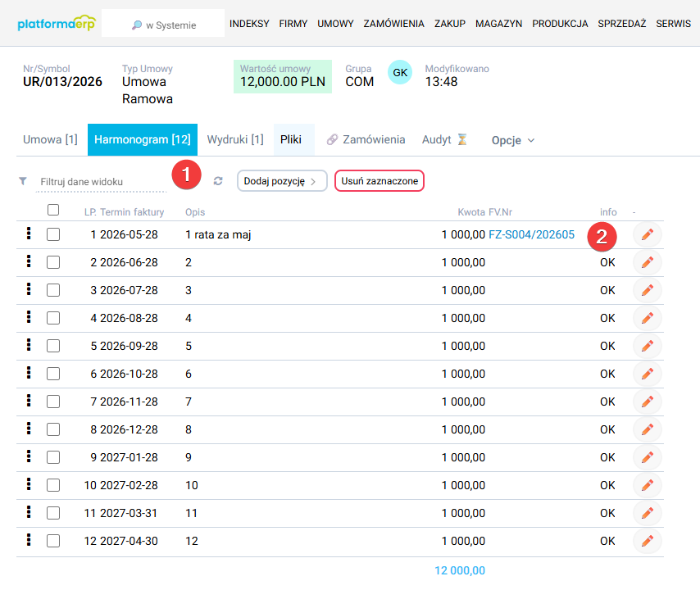Click total sum 12 000,00
The height and width of the screenshot is (590, 700).
[460, 570]
